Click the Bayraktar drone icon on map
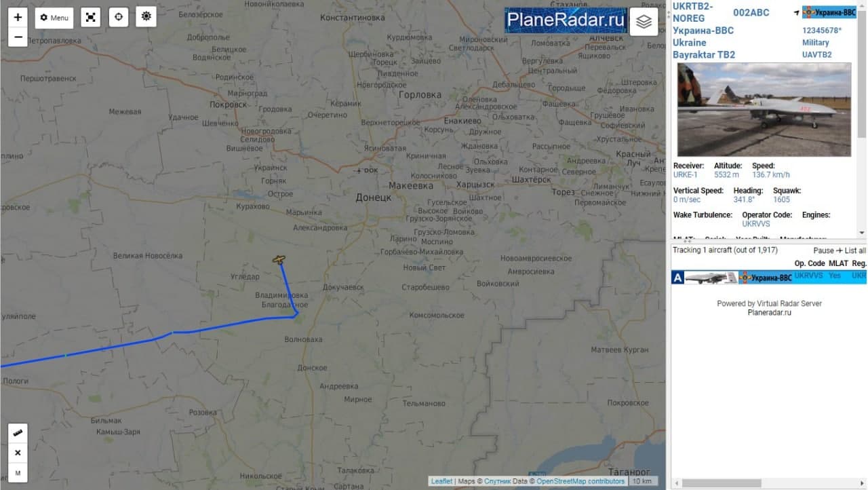 pos(279,259)
